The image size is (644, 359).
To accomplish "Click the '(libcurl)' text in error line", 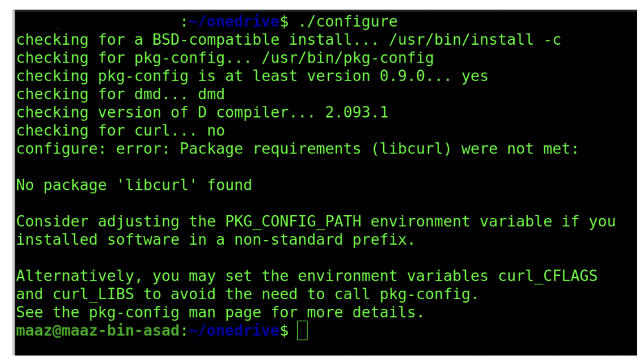I will [411, 149].
